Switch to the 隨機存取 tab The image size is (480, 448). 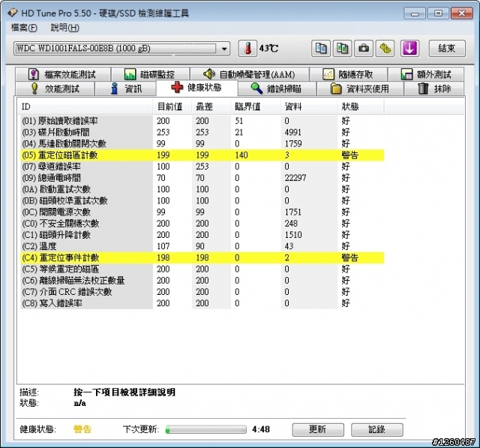[348, 74]
